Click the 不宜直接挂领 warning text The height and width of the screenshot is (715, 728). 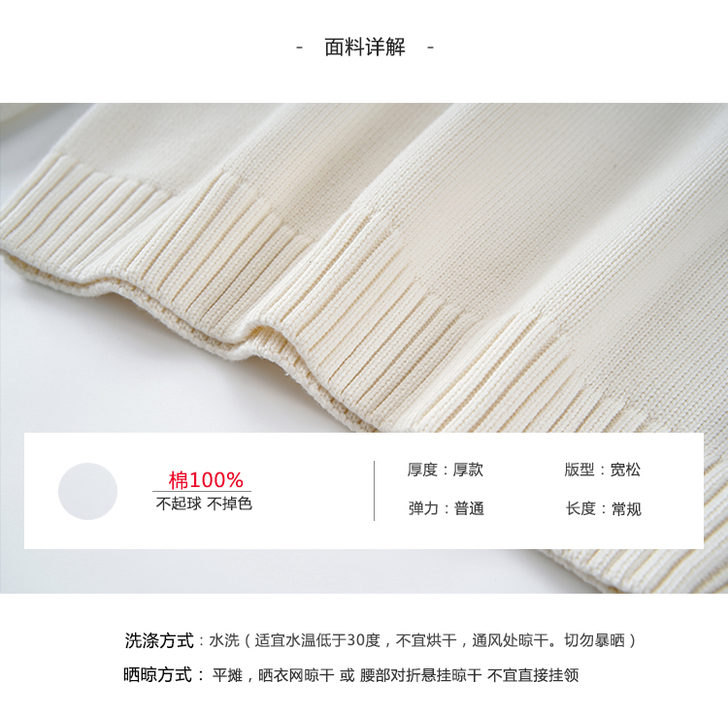pos(533,675)
